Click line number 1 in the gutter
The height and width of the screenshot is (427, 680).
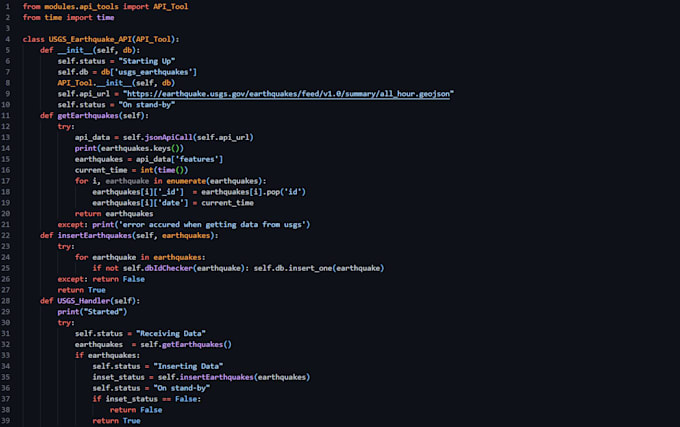[7, 7]
